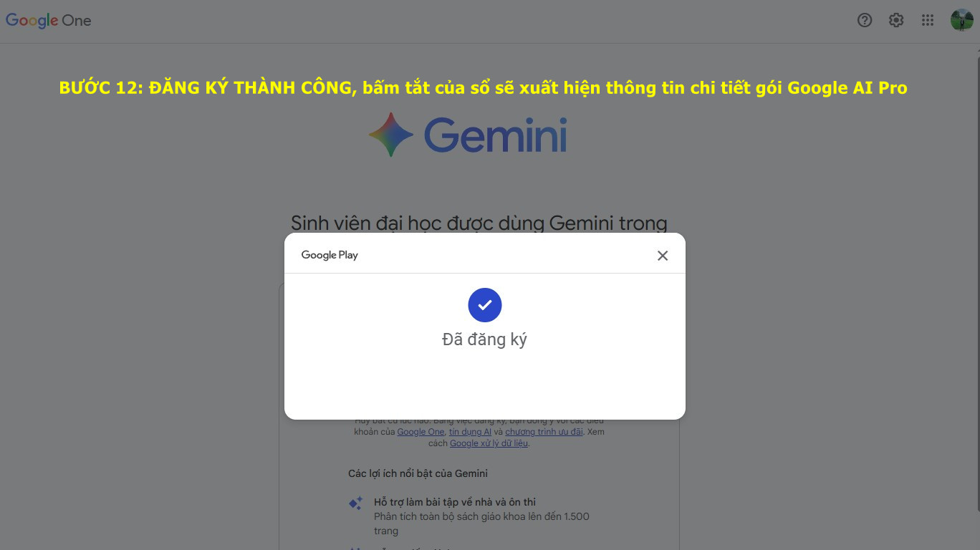Click sparkle icon beside homework help benefit
The width and height of the screenshot is (980, 550).
(355, 503)
